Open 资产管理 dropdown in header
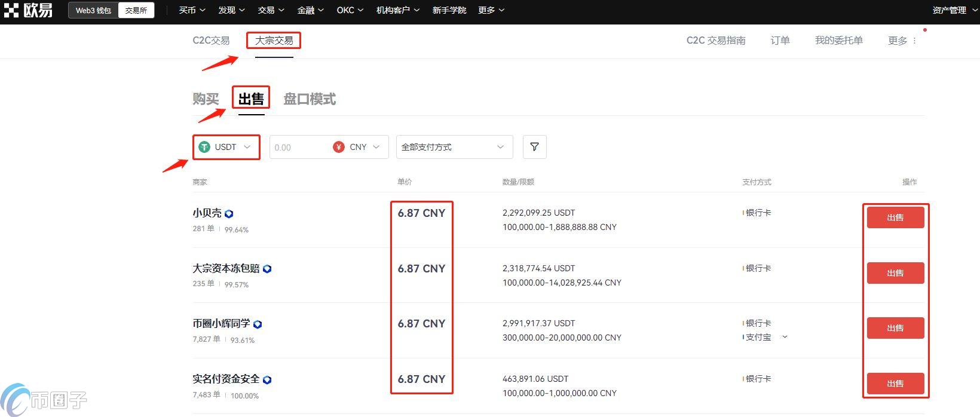 point(953,10)
